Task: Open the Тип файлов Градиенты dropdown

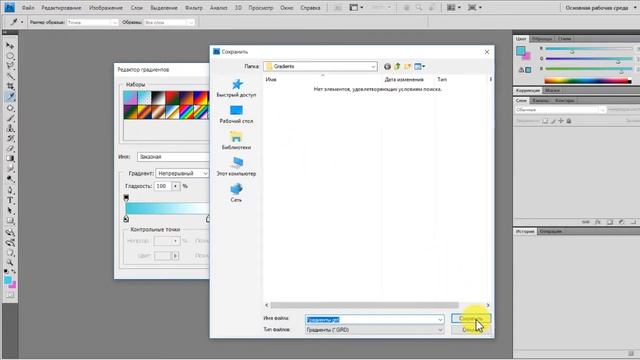Action: coord(375,330)
